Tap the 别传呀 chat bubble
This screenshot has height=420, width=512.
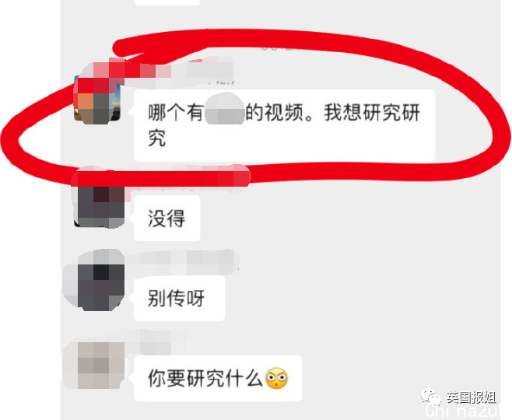(x=180, y=298)
